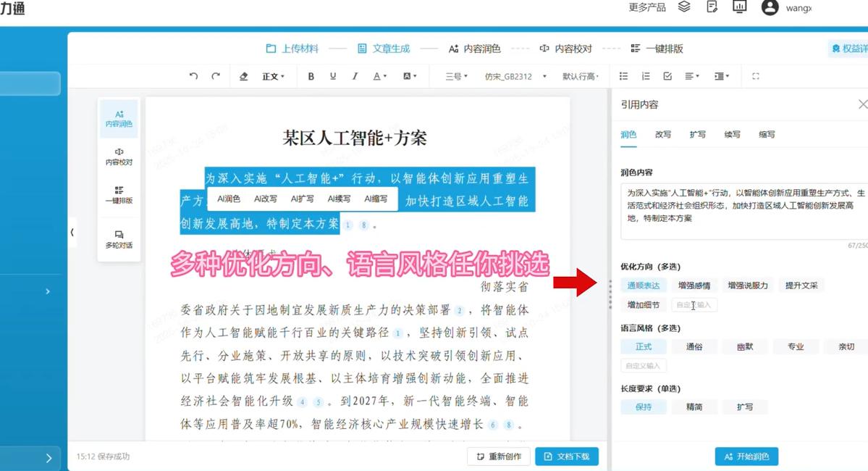Insert a numbered list
868x471 pixels.
646,76
